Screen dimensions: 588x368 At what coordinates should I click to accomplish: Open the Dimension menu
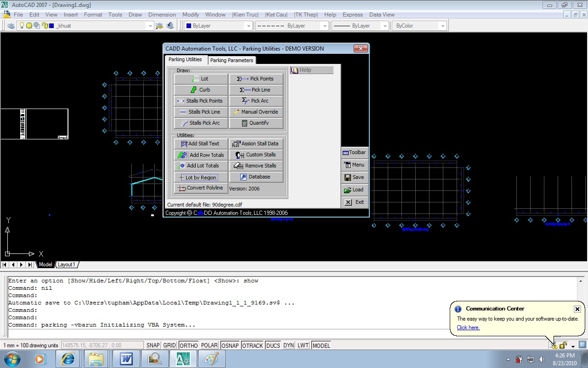(162, 15)
